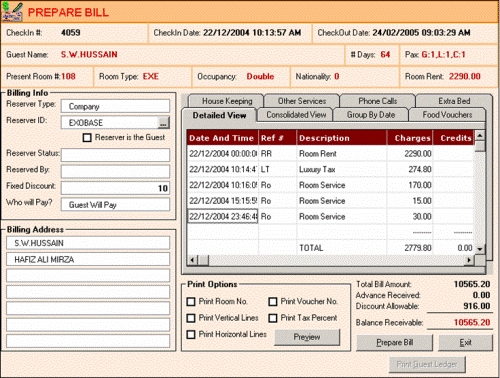The width and height of the screenshot is (500, 378).
Task: Select the Consolidated View tab
Action: click(296, 115)
